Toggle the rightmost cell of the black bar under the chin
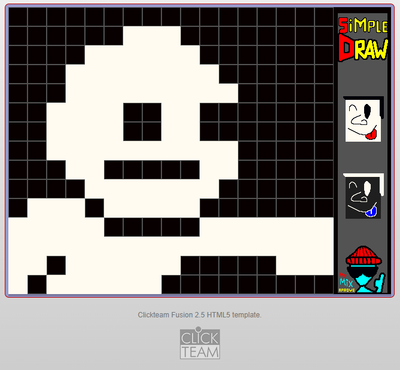400x370 pixels. [x=190, y=227]
